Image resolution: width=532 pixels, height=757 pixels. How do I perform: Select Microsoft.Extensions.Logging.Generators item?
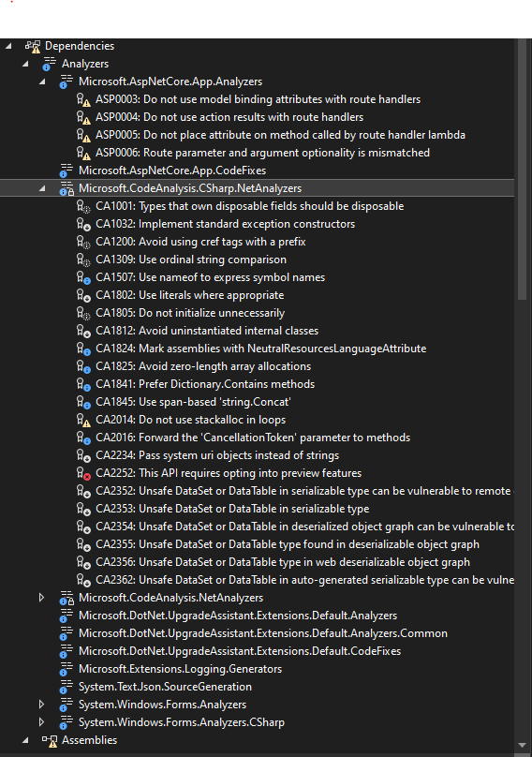point(180,669)
